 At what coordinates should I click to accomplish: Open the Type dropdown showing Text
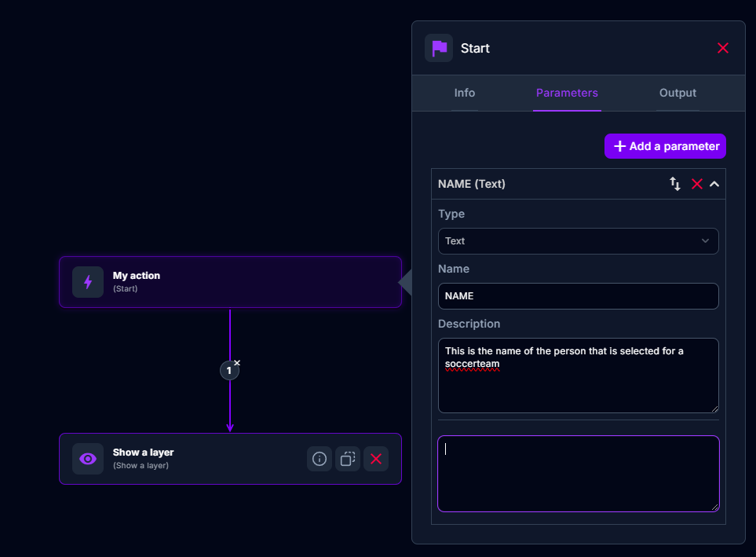coord(578,241)
